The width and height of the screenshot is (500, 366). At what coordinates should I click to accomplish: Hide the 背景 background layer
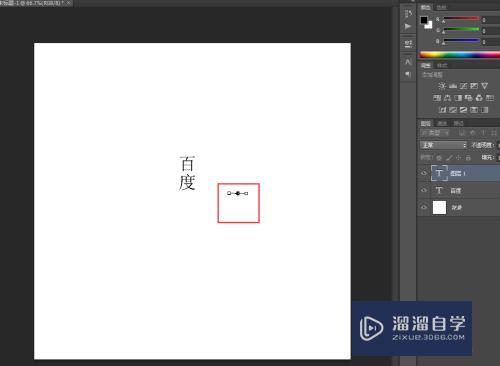pyautogui.click(x=424, y=207)
